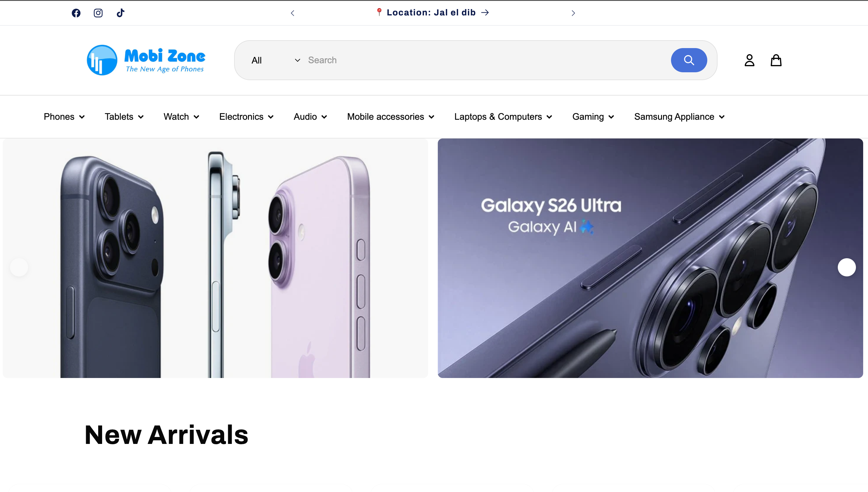
Task: Open the TikTok profile icon
Action: tap(121, 13)
